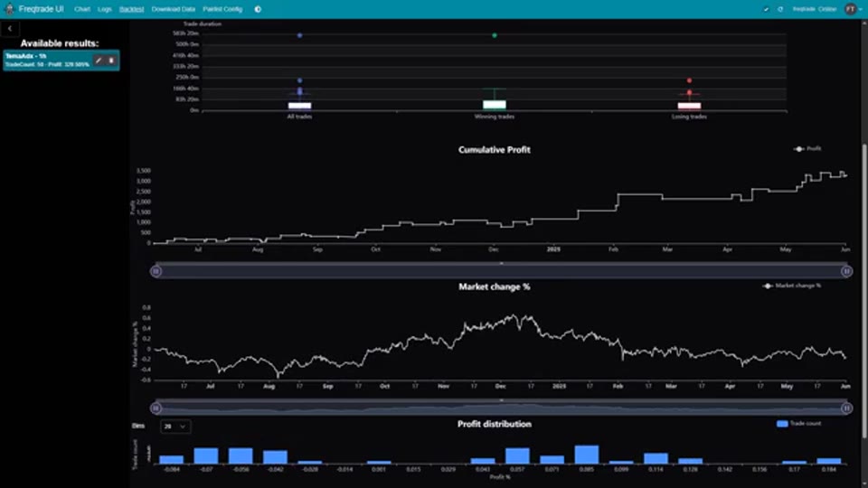Screen dimensions: 868x488
Task: Edit the TemaAdx result name with the pencil icon
Action: [99, 61]
